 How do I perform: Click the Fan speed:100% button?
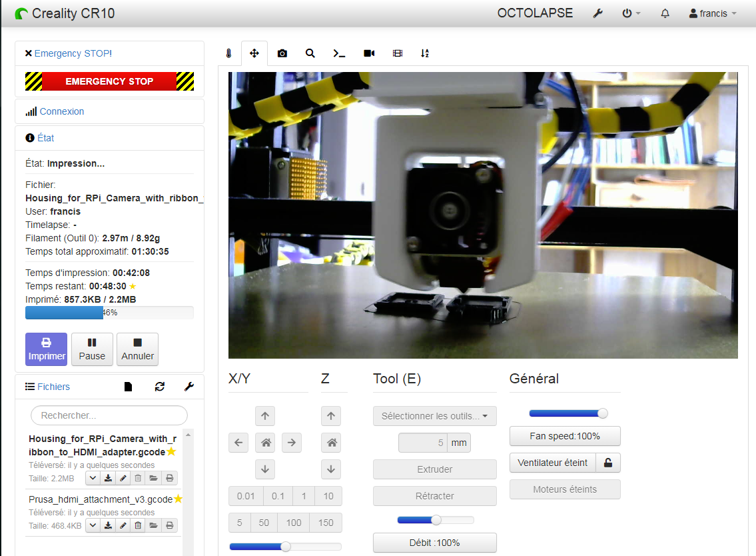565,436
